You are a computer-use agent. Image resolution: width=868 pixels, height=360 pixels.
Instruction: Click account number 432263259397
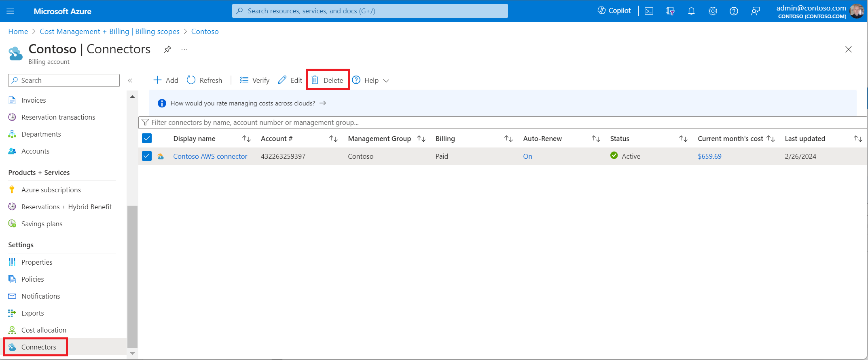click(x=283, y=156)
